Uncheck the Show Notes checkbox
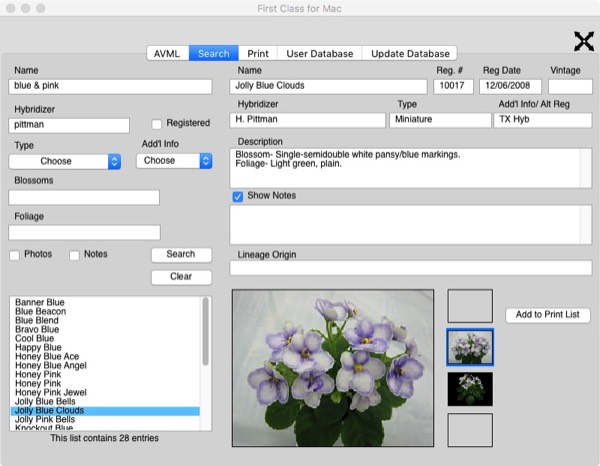 [238, 197]
